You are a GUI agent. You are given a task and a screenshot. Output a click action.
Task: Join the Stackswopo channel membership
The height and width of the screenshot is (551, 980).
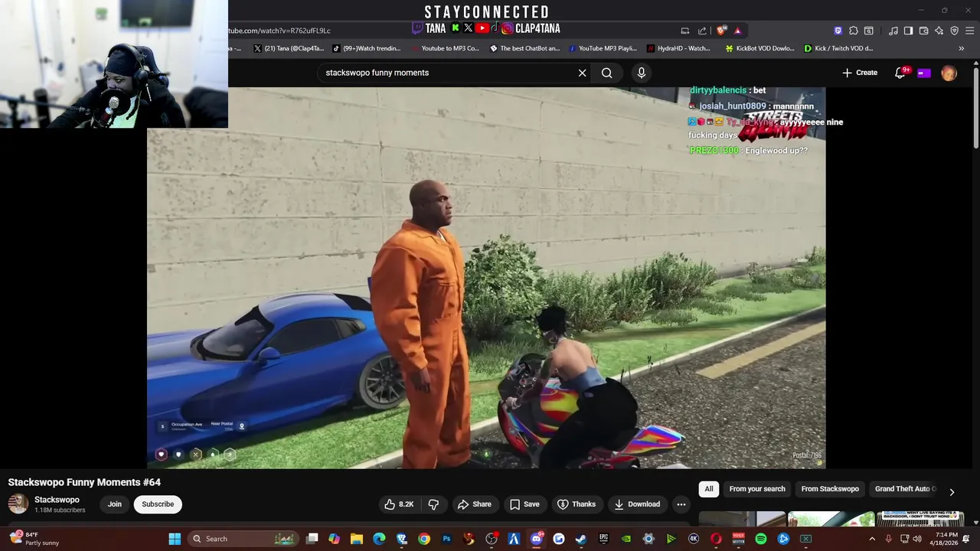pos(114,504)
